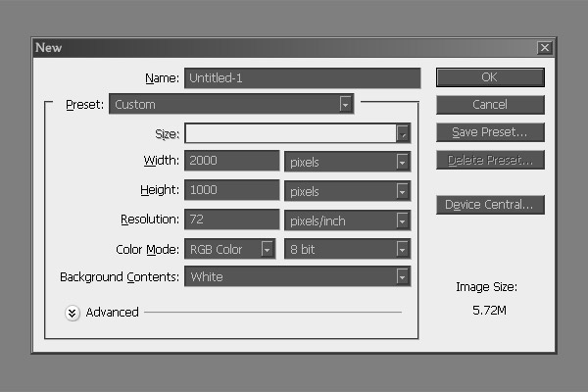The height and width of the screenshot is (392, 588).
Task: Open the Color Mode dropdown
Action: (x=268, y=249)
